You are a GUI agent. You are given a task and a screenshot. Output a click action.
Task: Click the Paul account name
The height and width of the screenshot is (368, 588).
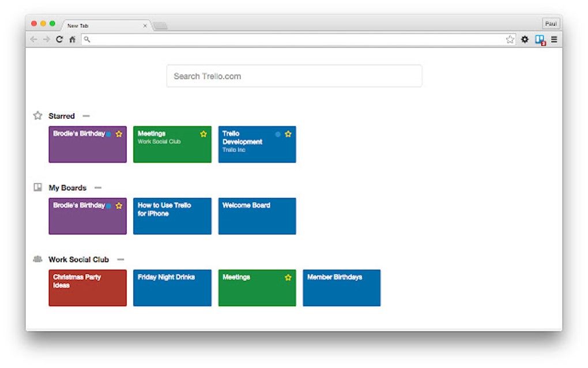click(551, 23)
